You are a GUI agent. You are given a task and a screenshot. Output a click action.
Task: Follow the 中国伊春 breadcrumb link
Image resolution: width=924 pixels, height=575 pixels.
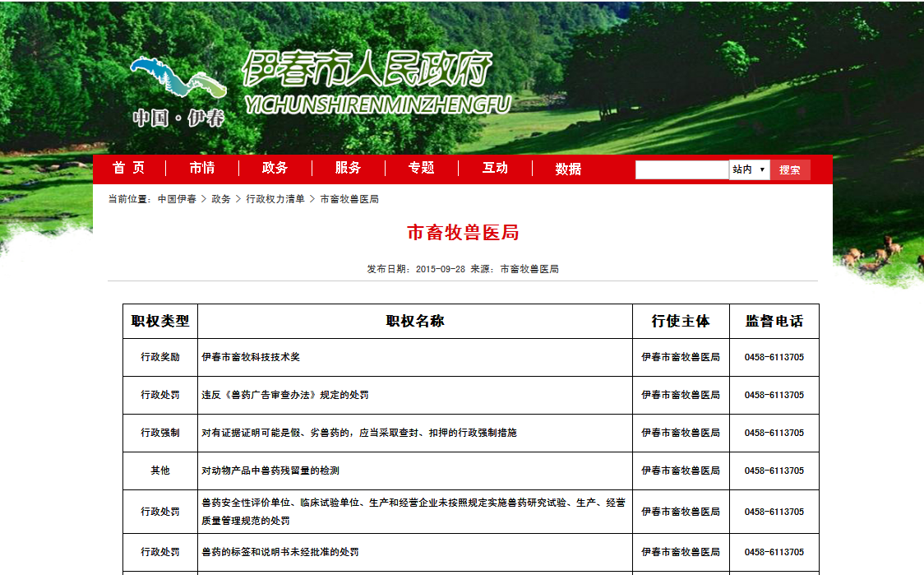tap(177, 199)
